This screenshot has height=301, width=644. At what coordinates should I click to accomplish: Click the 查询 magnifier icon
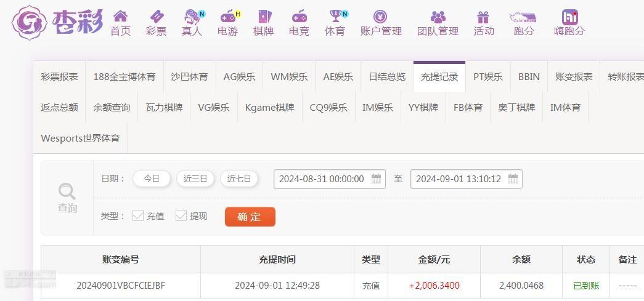[67, 191]
